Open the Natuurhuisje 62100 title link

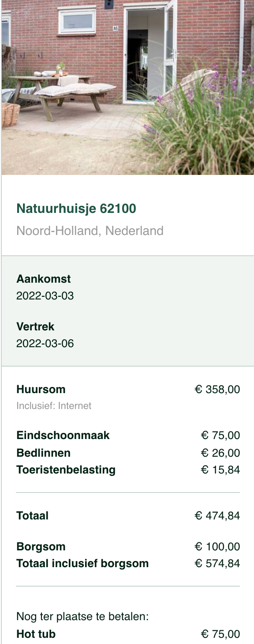(76, 208)
